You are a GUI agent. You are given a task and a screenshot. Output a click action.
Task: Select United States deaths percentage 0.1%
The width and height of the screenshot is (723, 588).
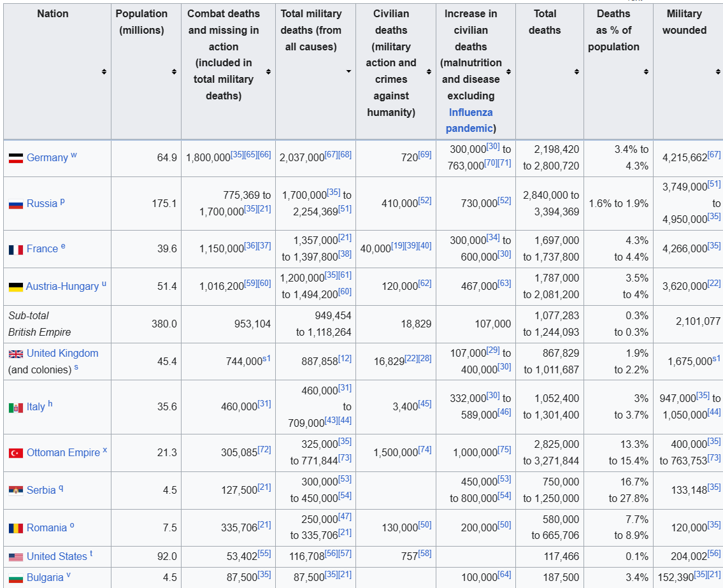[x=637, y=557]
